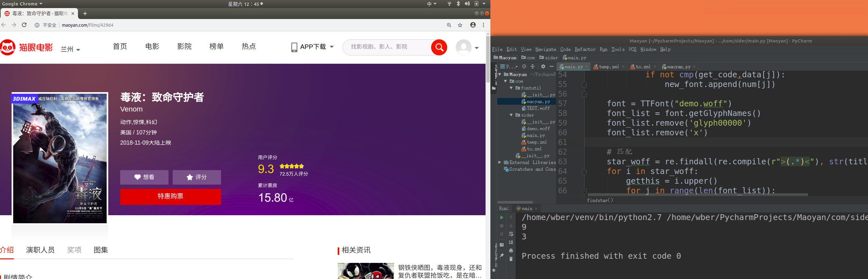Expand External Libraries in Project tree

pyautogui.click(x=500, y=162)
